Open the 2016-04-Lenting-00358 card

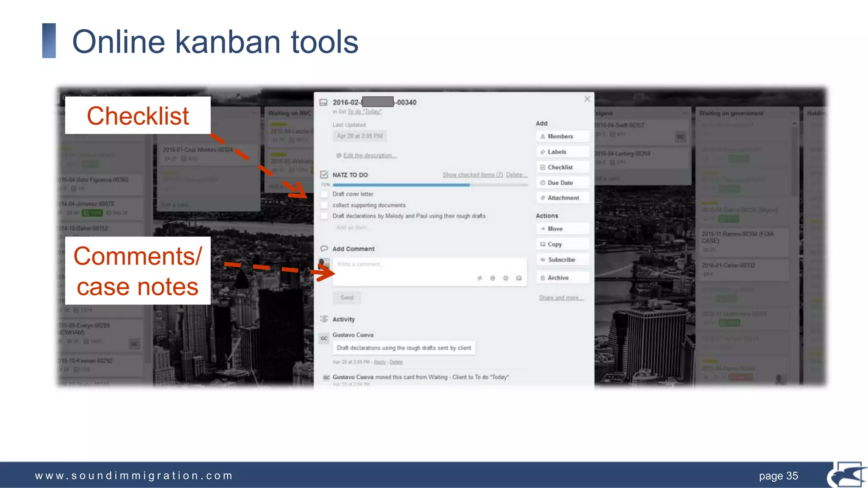pyautogui.click(x=641, y=158)
